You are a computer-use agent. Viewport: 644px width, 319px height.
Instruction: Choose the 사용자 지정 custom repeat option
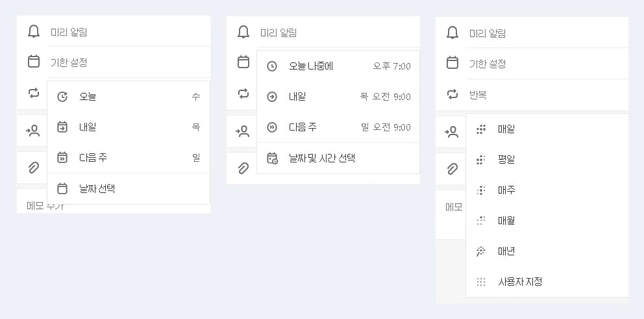(547, 282)
